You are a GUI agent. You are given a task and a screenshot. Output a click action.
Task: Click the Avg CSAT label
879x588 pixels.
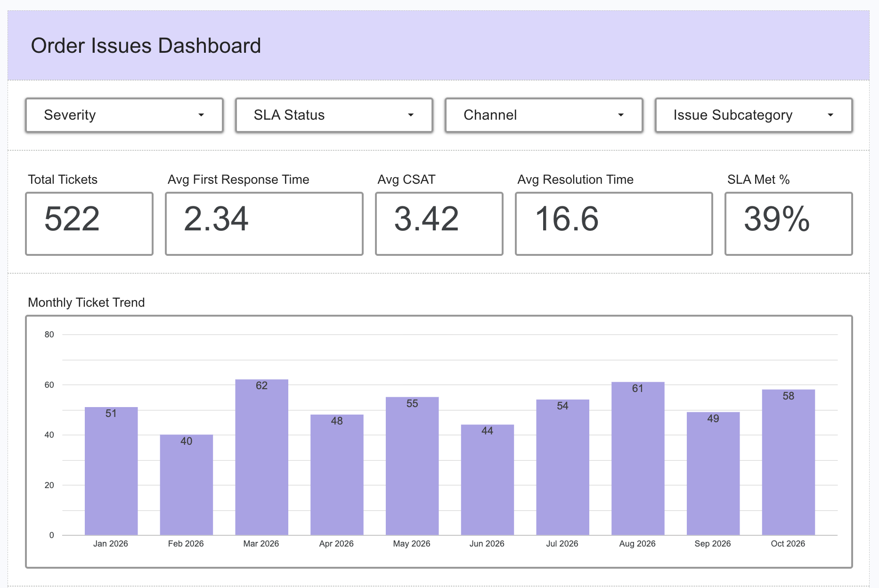407,180
